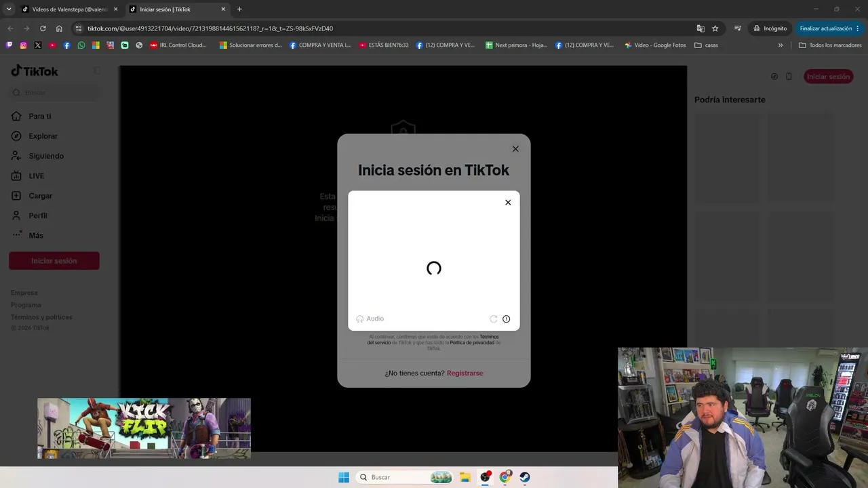
Task: Open Instagram bookmark
Action: click(x=23, y=45)
